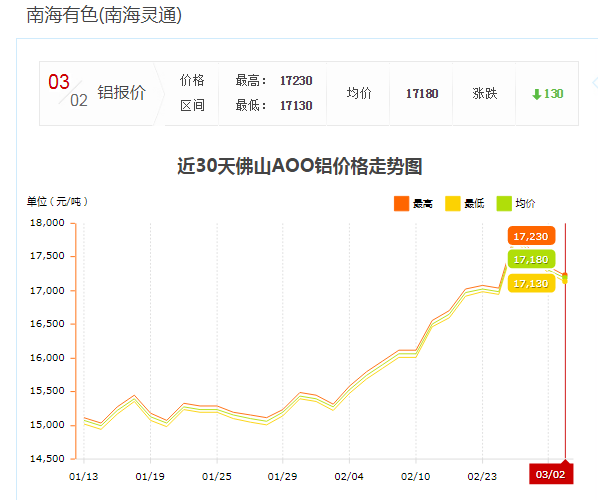Click the 均价 header cell in price bar

point(359,93)
